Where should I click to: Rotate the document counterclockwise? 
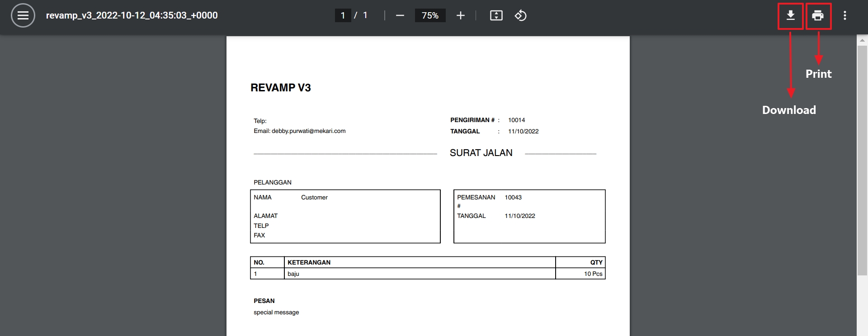coord(520,15)
